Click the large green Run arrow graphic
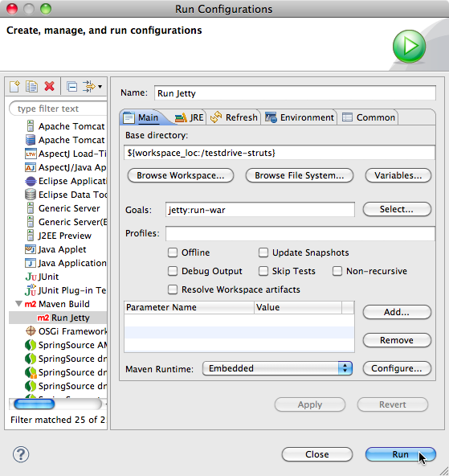 409,46
